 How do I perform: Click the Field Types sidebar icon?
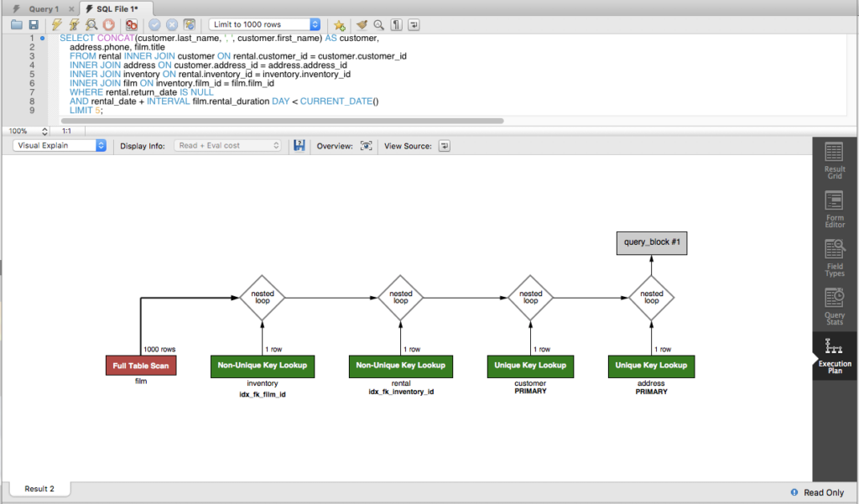pyautogui.click(x=835, y=256)
